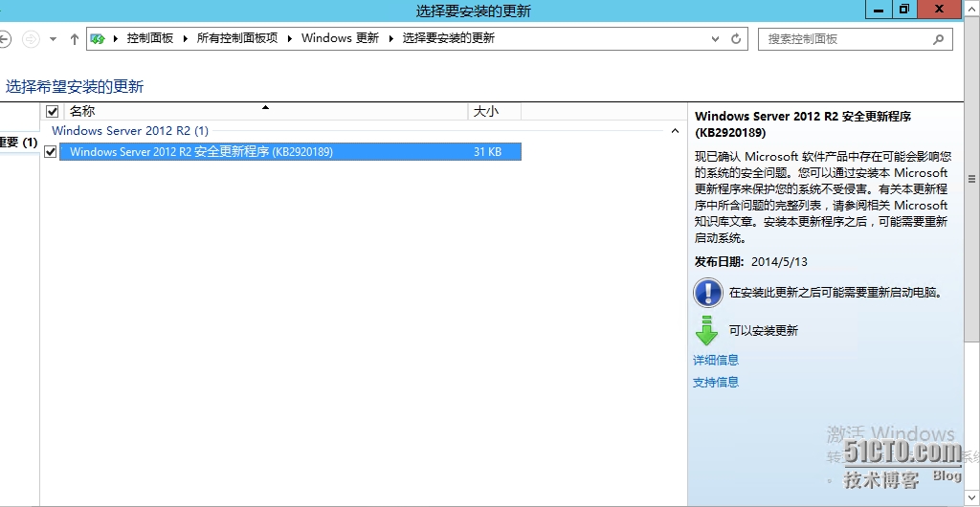Click the 31 KB size cell
Image resolution: width=980 pixels, height=507 pixels.
(487, 152)
